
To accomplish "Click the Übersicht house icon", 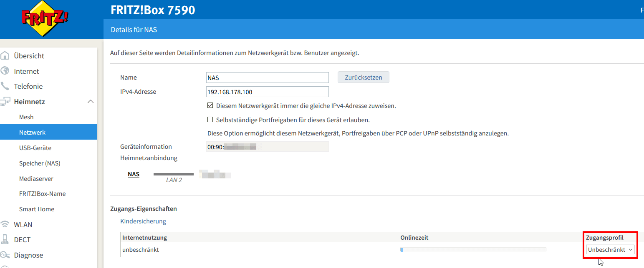I will coord(5,56).
